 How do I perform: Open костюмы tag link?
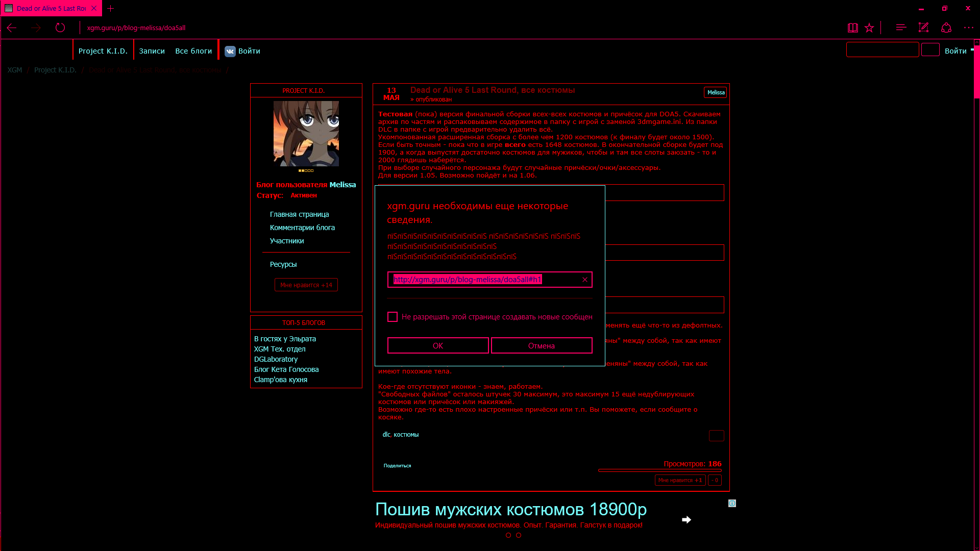click(406, 435)
